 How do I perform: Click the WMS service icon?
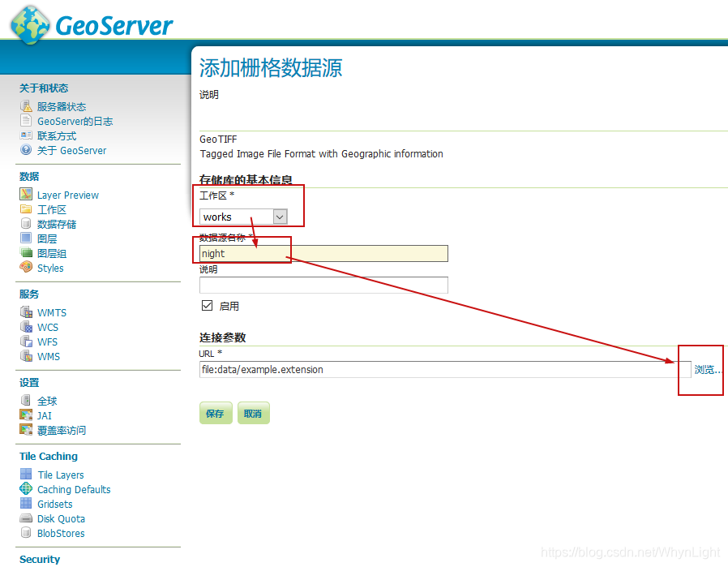point(26,356)
